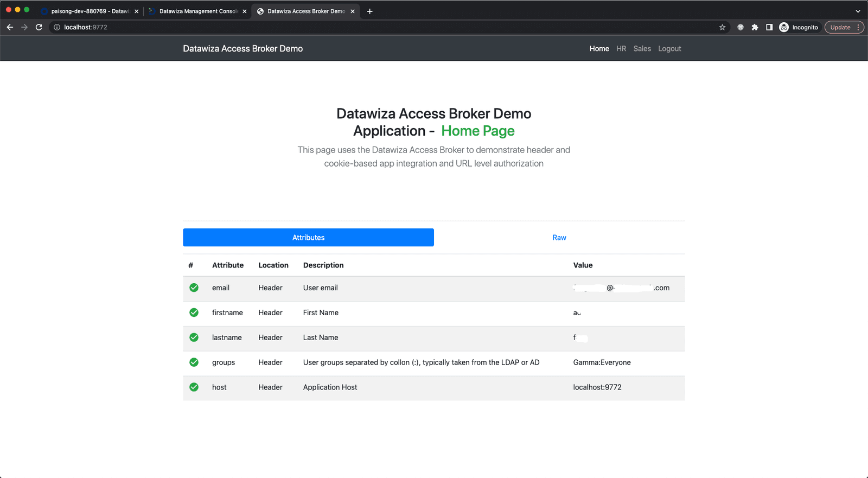The height and width of the screenshot is (478, 868).
Task: Select the Datawiza Access Broker Demo tab
Action: 305,11
